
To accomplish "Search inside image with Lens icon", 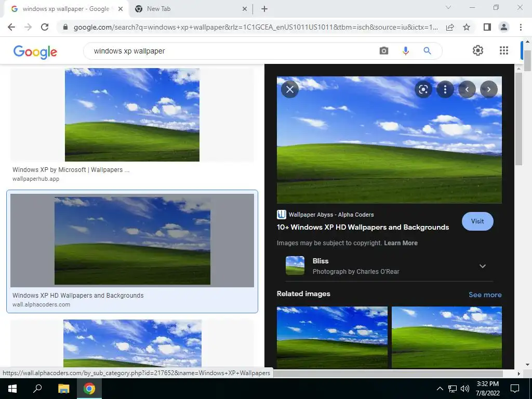I will point(423,89).
